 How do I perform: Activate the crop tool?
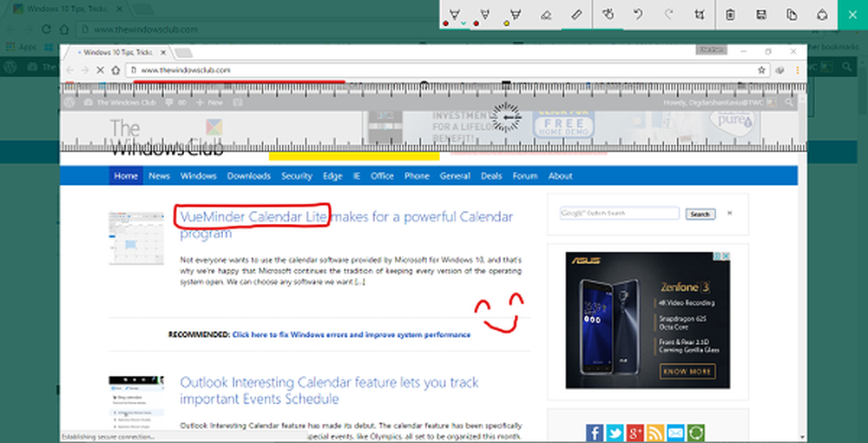(699, 15)
